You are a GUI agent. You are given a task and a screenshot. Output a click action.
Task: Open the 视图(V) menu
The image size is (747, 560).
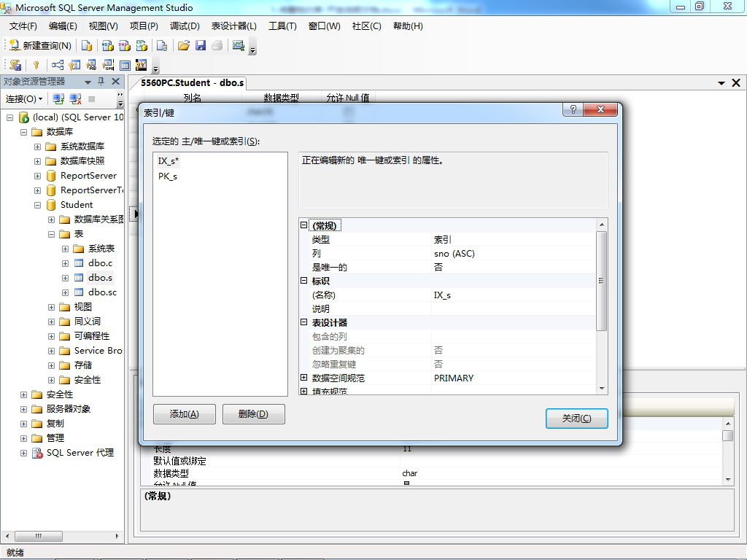tap(104, 26)
